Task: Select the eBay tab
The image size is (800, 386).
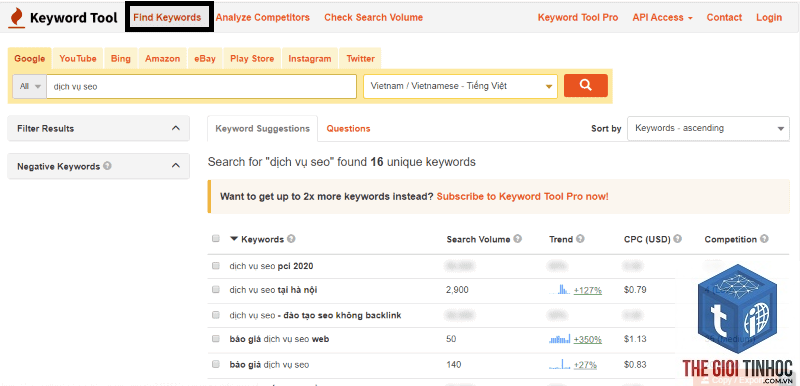Action: [x=205, y=59]
